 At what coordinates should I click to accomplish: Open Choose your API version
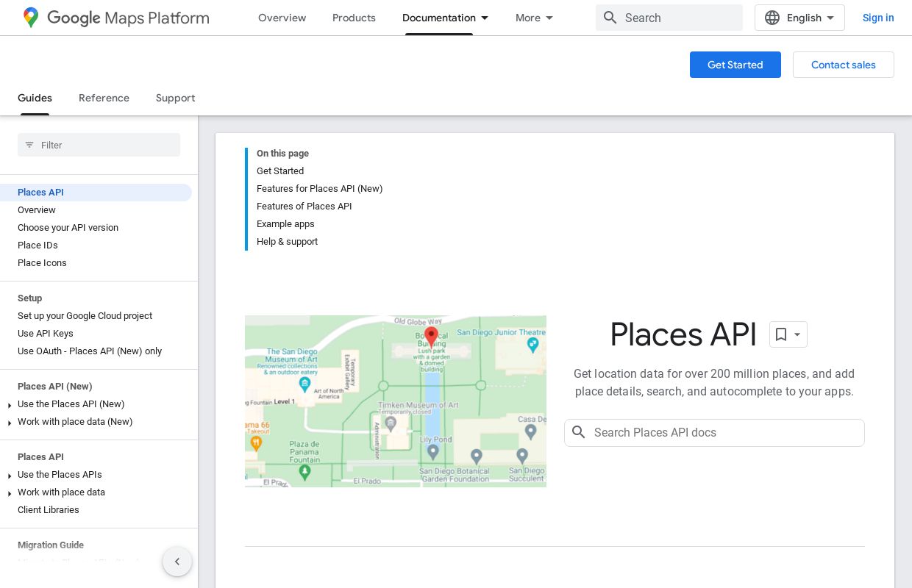coord(68,228)
